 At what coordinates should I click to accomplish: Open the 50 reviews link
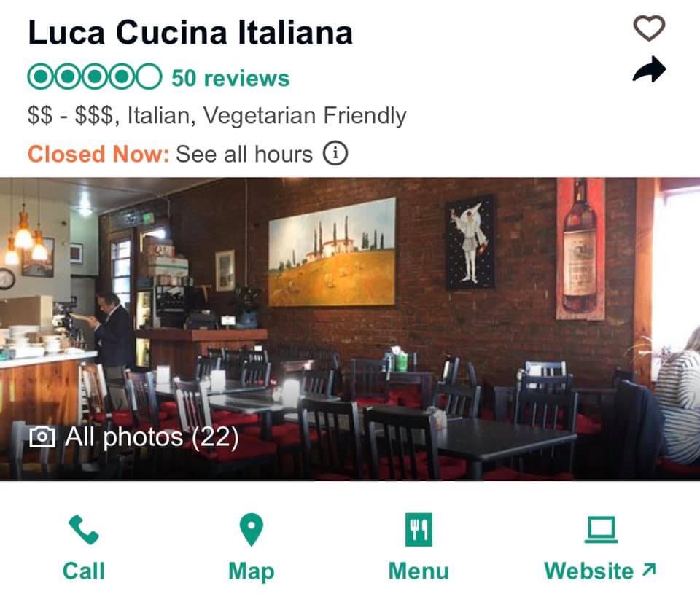point(231,78)
